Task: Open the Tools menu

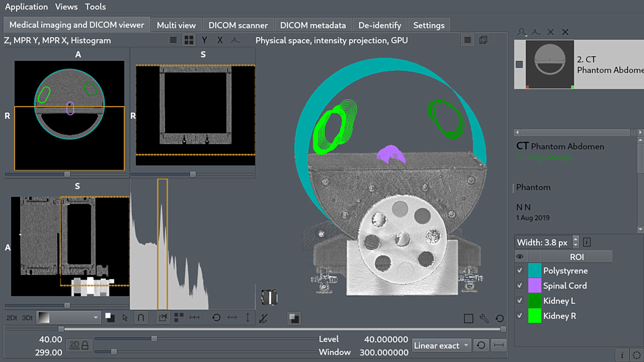Action: pos(95,7)
